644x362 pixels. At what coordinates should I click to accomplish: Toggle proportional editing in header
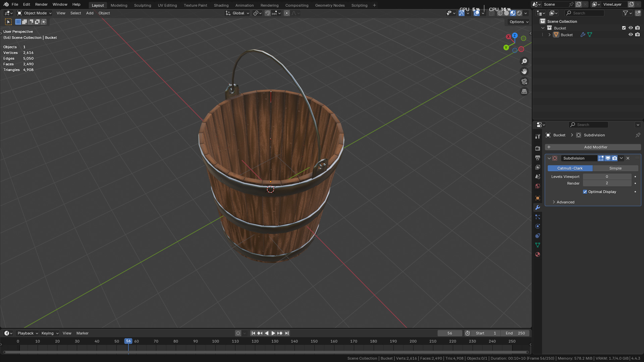(287, 13)
